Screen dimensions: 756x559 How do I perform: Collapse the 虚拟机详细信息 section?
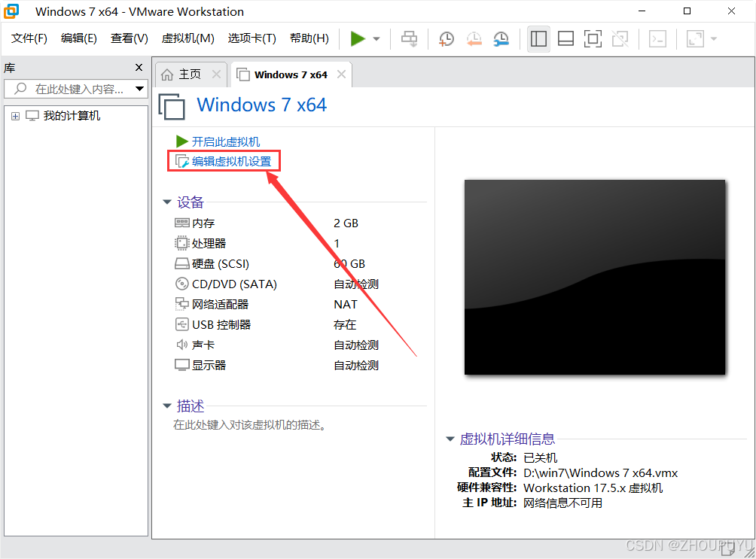coord(450,439)
